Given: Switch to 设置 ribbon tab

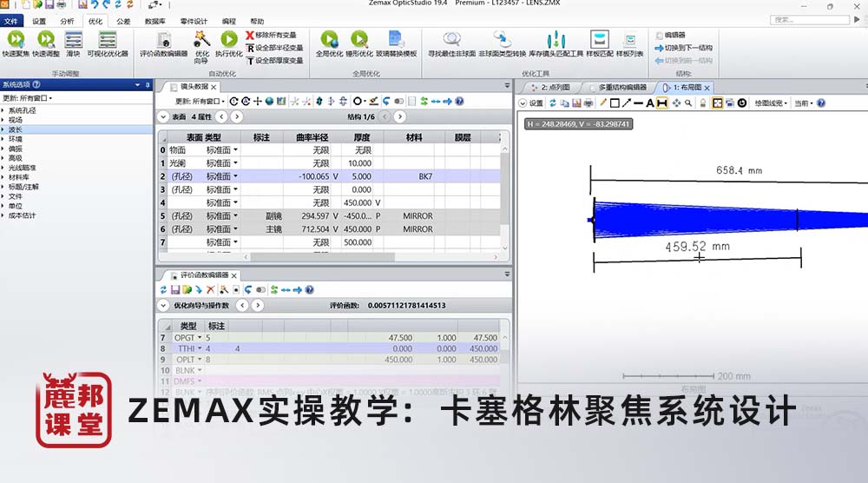Looking at the screenshot, I should click(39, 21).
